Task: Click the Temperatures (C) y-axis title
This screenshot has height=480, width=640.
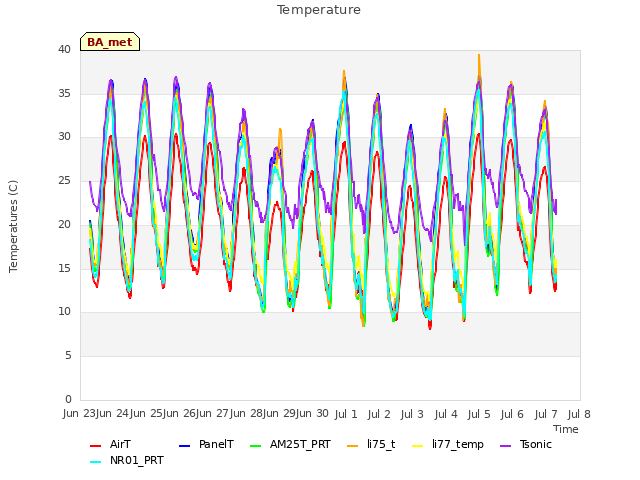Action: (13, 226)
